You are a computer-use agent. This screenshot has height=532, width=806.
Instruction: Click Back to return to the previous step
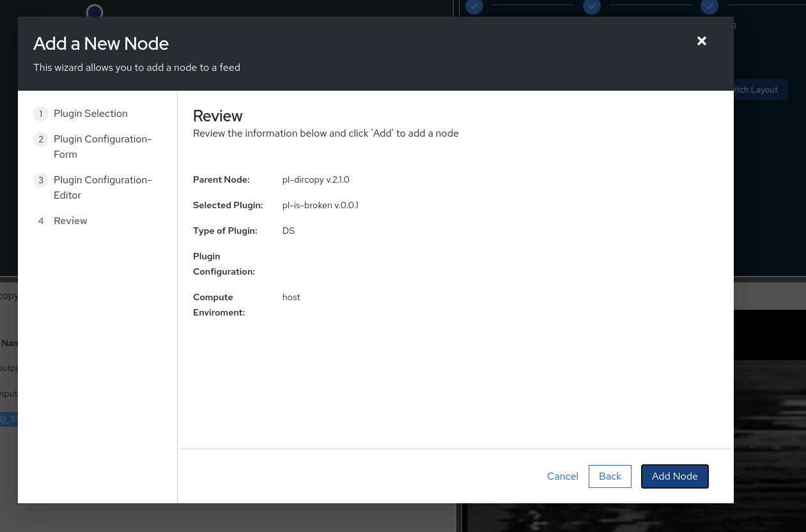coord(609,476)
